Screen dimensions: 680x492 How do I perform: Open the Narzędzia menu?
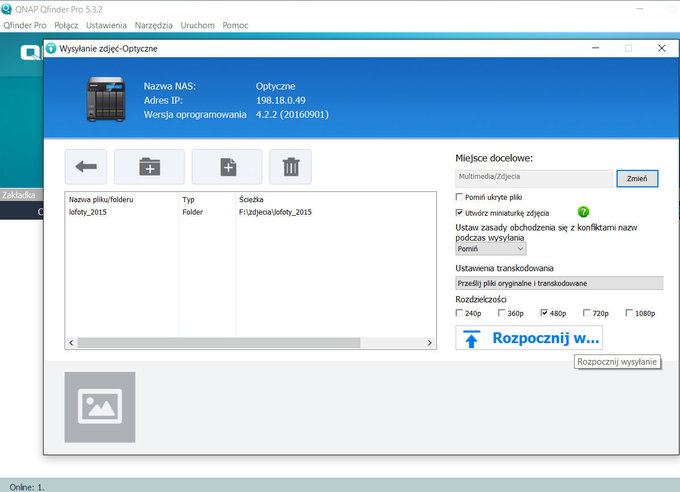(154, 25)
